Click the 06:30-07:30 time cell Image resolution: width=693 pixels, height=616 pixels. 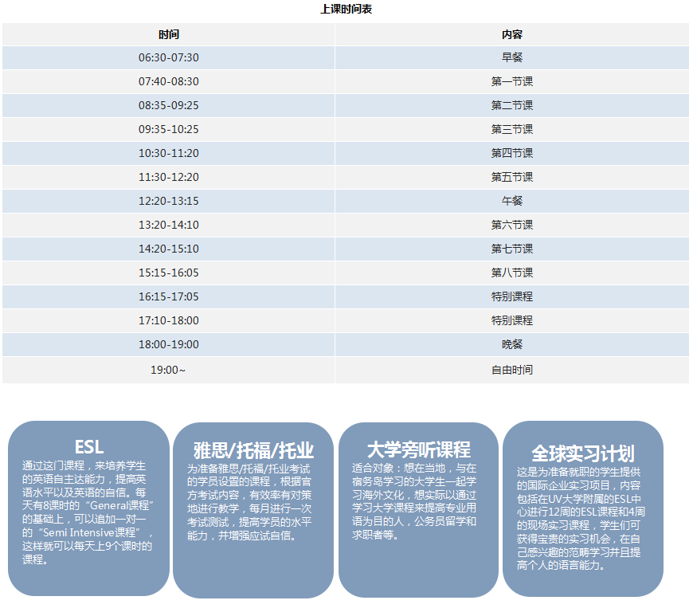(168, 57)
